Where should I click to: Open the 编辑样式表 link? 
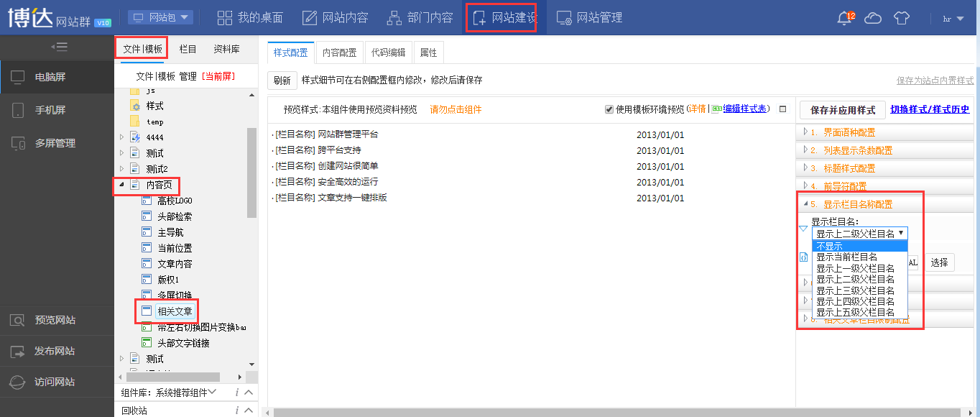[746, 109]
